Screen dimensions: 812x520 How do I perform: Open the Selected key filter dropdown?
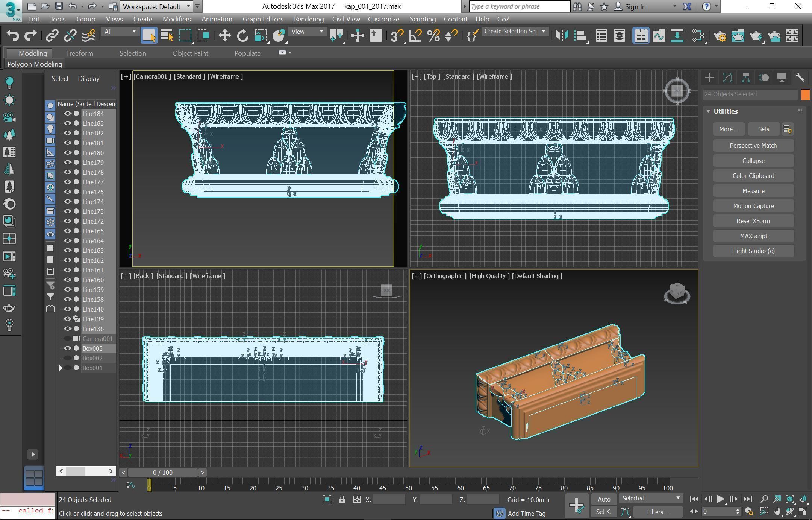(651, 498)
